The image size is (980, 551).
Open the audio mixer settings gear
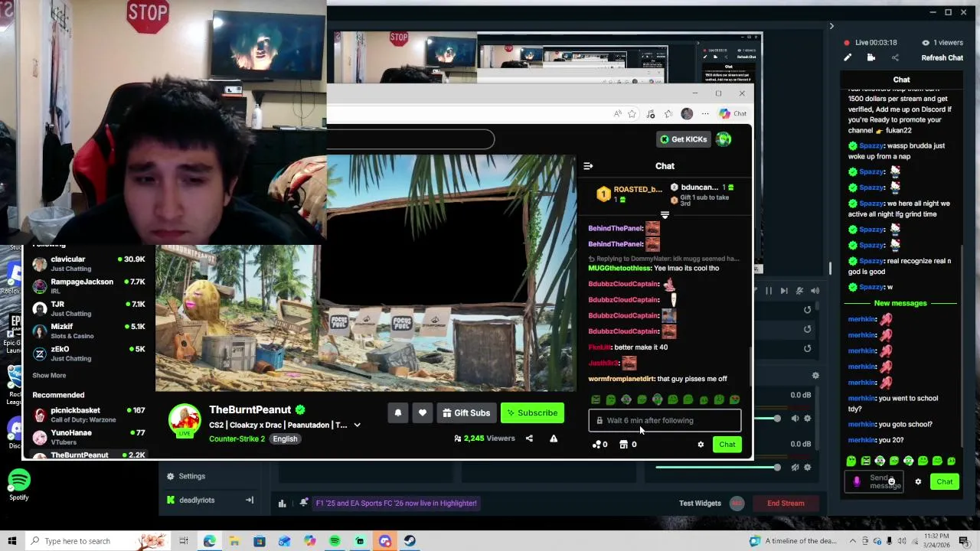coord(815,376)
